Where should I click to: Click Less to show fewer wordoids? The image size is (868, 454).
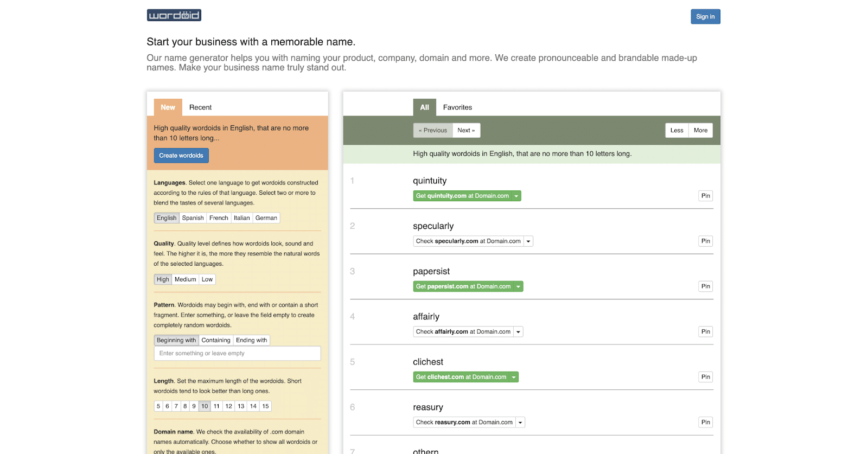(x=676, y=130)
